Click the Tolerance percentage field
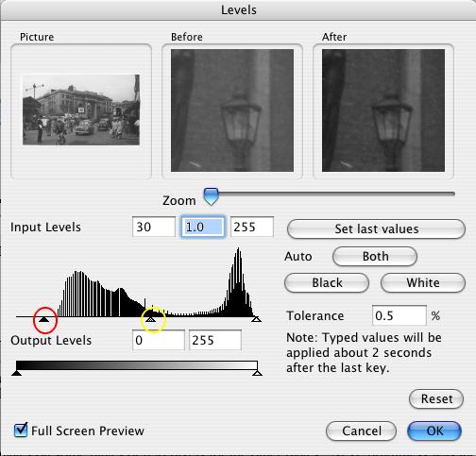The image size is (476, 456). coord(399,315)
